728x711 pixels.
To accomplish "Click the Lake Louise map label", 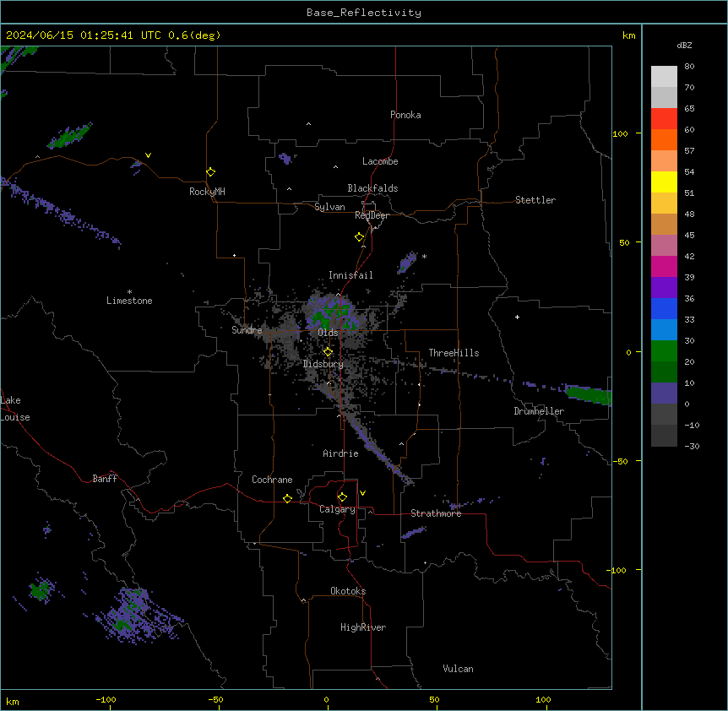I will 15,409.
